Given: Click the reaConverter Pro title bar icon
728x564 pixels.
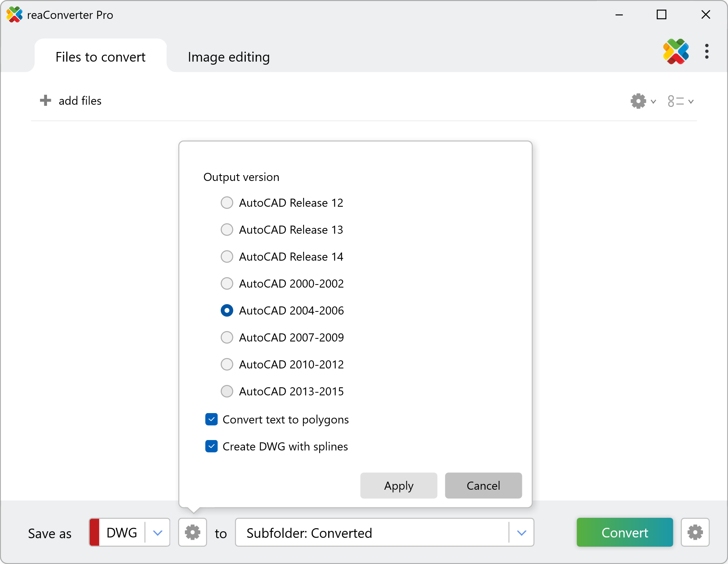Looking at the screenshot, I should tap(15, 15).
